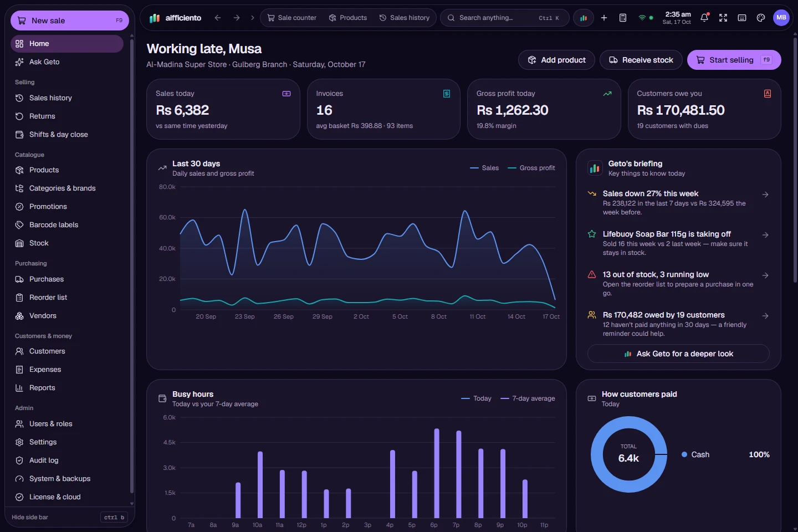
Task: Open Sales history tab in top bar
Action: [405, 18]
